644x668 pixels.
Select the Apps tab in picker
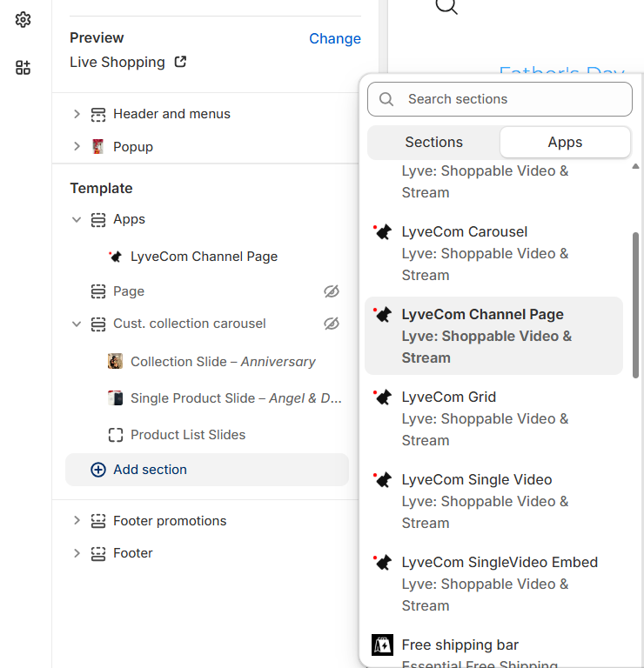pyautogui.click(x=565, y=142)
